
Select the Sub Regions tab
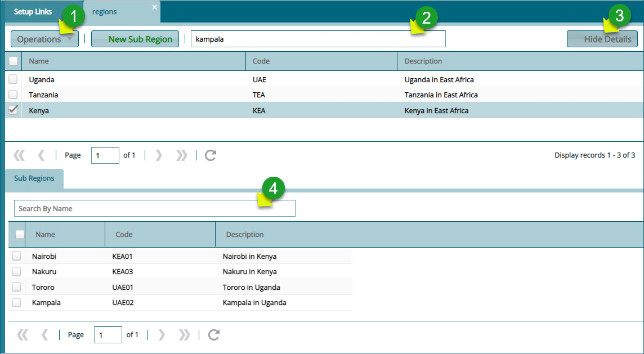point(34,178)
